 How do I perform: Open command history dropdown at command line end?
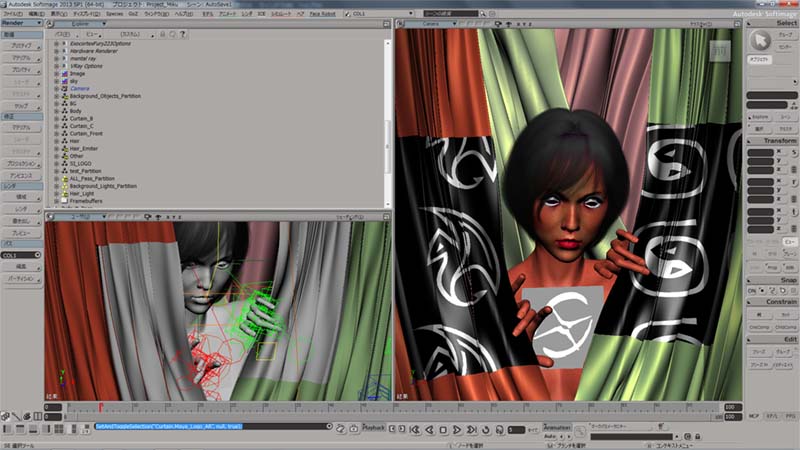click(x=329, y=427)
